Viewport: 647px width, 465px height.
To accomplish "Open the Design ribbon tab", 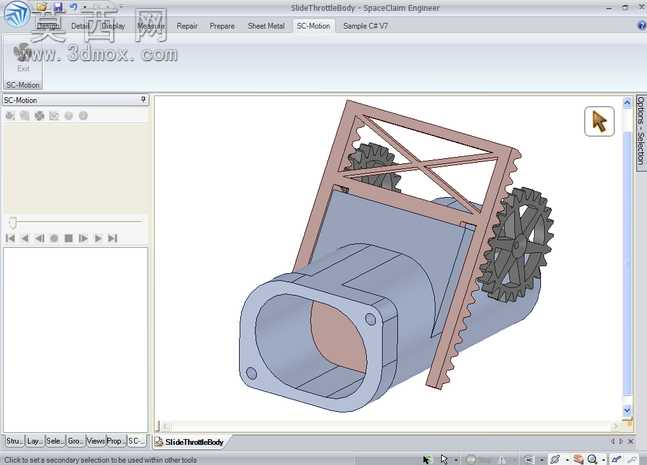I will coord(48,26).
